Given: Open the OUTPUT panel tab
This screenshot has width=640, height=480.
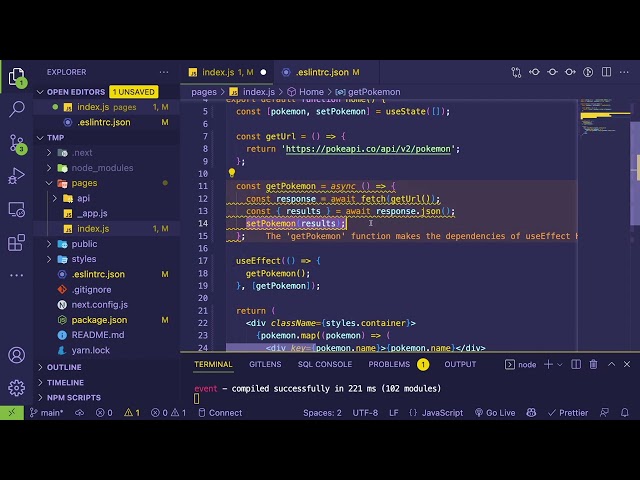Looking at the screenshot, I should click(460, 364).
